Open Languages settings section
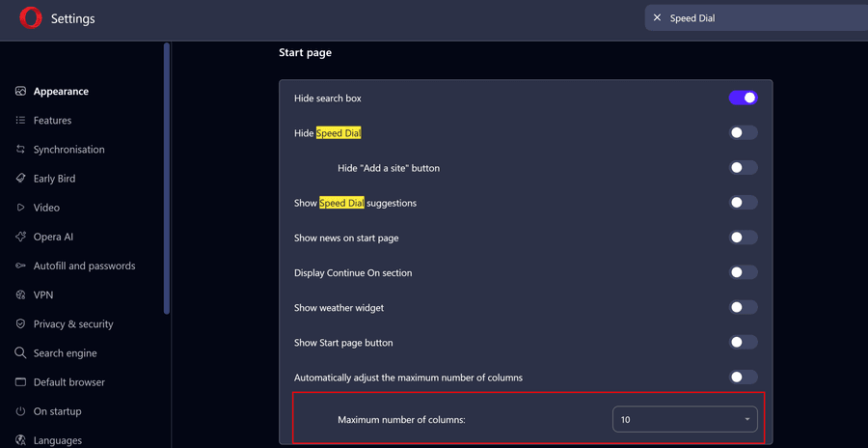This screenshot has height=448, width=868. coord(58,440)
